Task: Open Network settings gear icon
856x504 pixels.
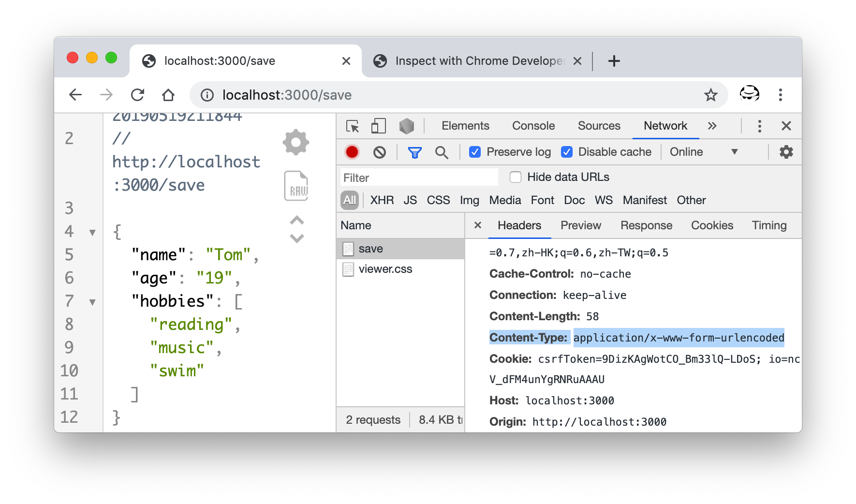Action: point(786,152)
